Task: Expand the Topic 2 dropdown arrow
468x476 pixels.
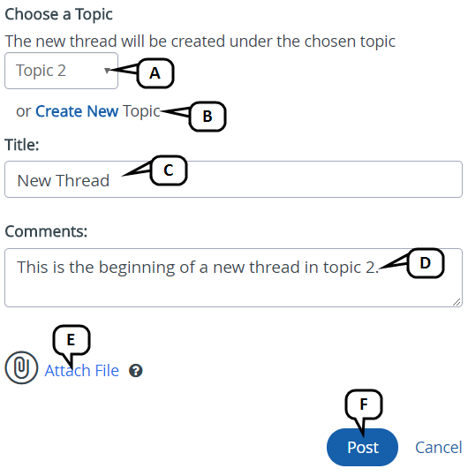Action: [x=107, y=71]
